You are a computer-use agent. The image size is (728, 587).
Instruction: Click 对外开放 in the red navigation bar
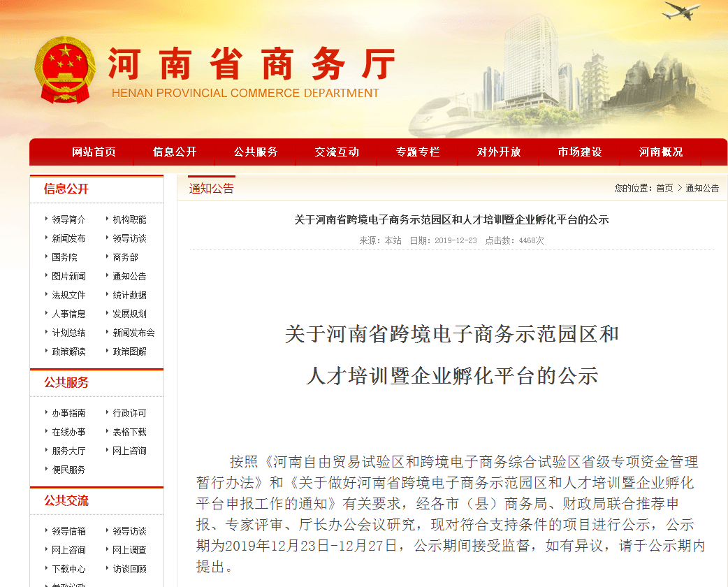click(499, 152)
